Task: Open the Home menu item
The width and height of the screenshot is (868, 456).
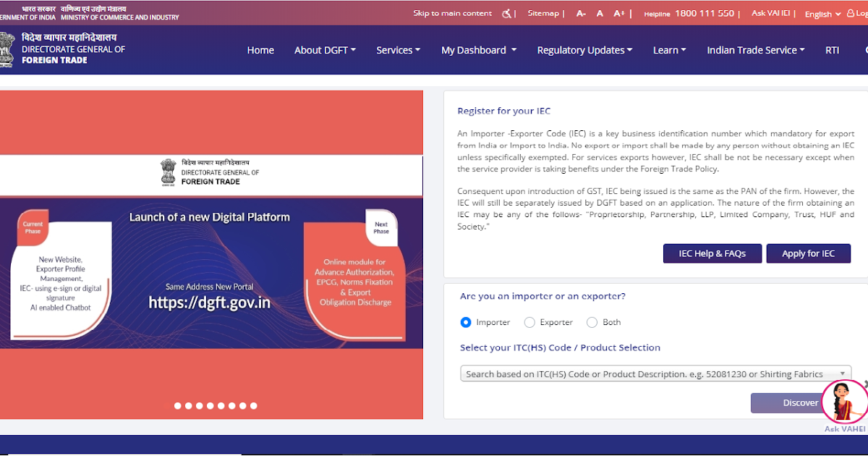Action: (x=260, y=50)
